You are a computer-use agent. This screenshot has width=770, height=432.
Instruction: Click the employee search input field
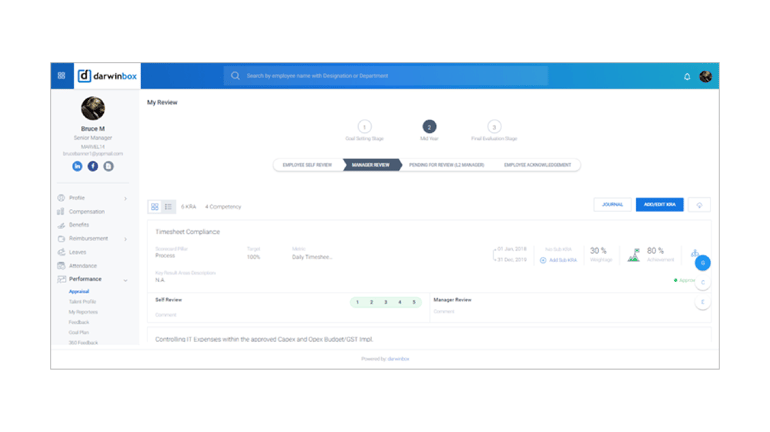coord(385,76)
